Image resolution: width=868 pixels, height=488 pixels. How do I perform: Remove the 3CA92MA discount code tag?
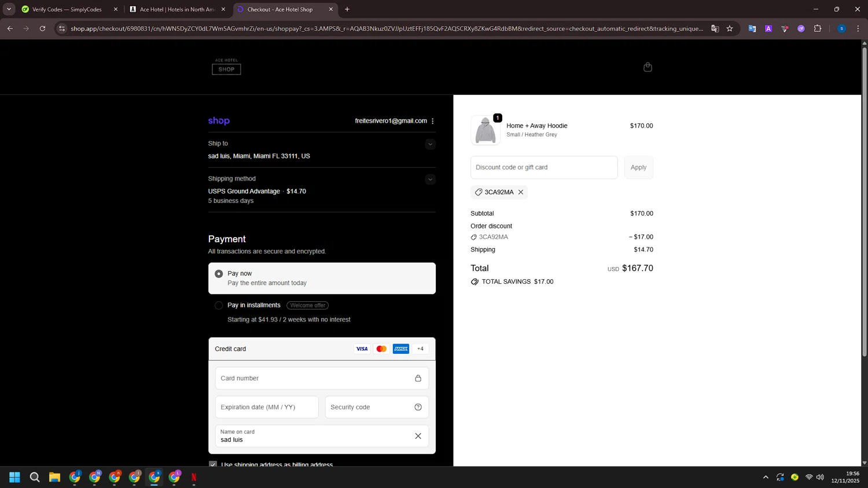point(521,192)
